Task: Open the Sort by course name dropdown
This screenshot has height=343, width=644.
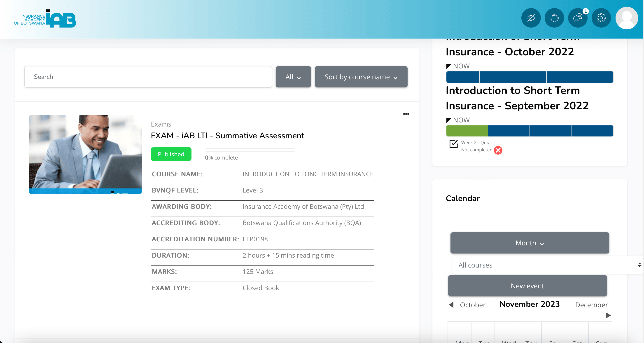Action: tap(361, 77)
